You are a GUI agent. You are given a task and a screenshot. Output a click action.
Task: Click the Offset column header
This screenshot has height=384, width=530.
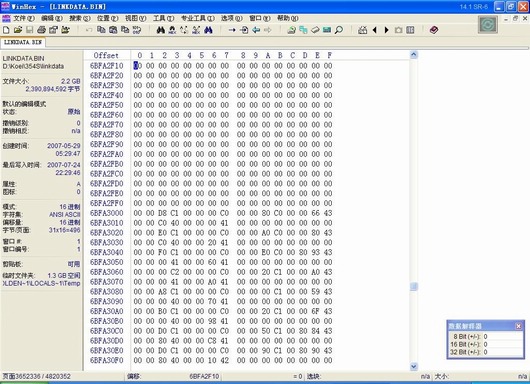pos(106,55)
